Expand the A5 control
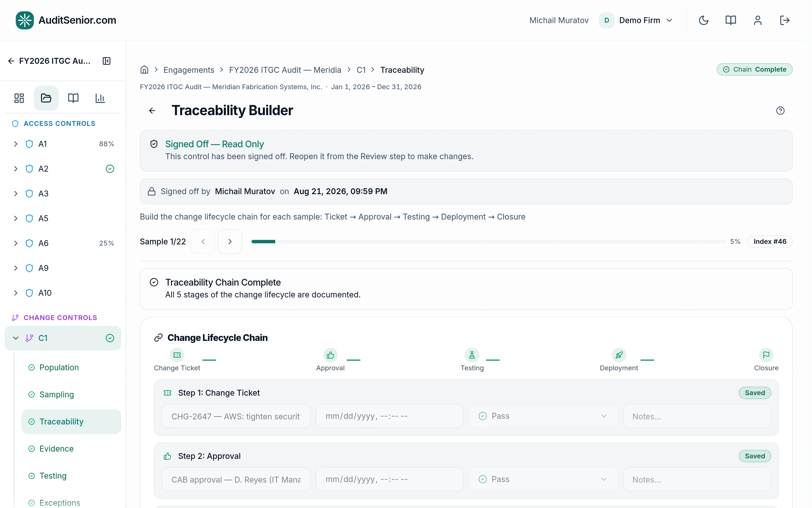The width and height of the screenshot is (812, 508). point(16,218)
